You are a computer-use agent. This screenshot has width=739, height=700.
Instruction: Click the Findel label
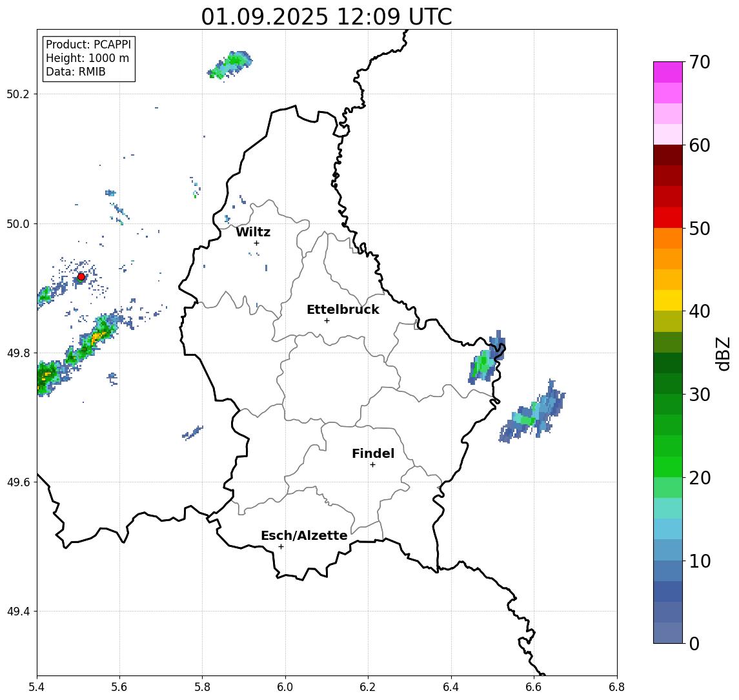(x=373, y=454)
